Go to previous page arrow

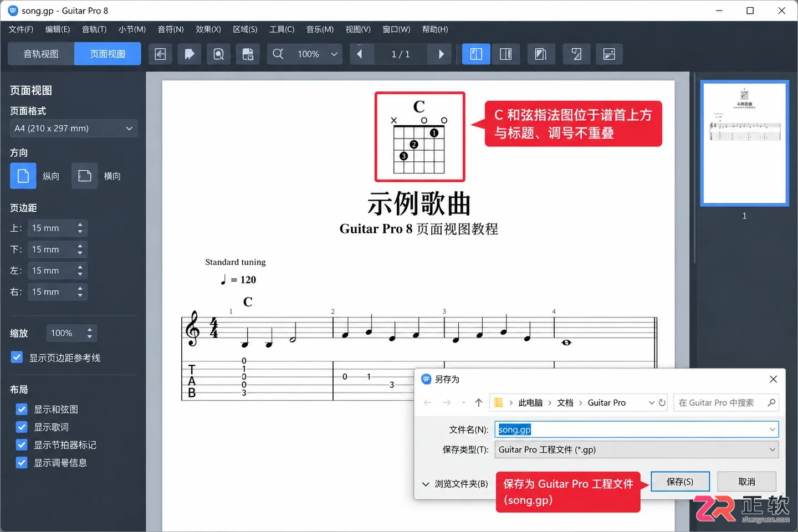tap(360, 54)
